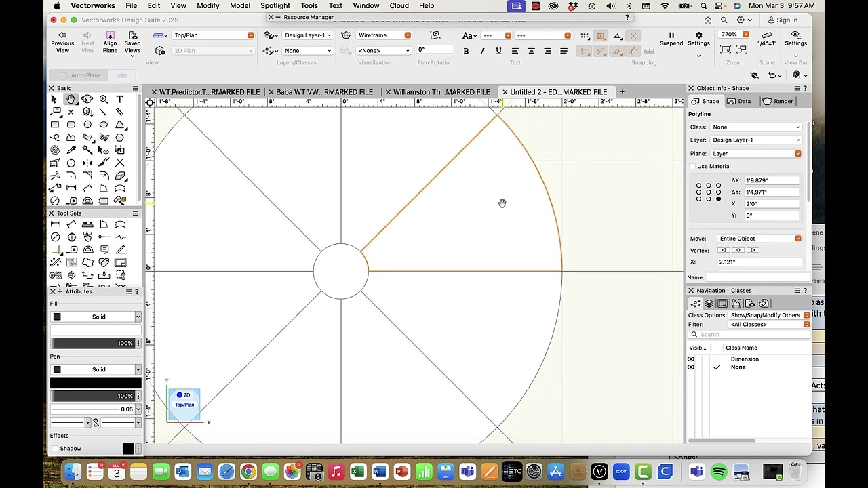
Task: Click the class Search field
Action: (749, 334)
